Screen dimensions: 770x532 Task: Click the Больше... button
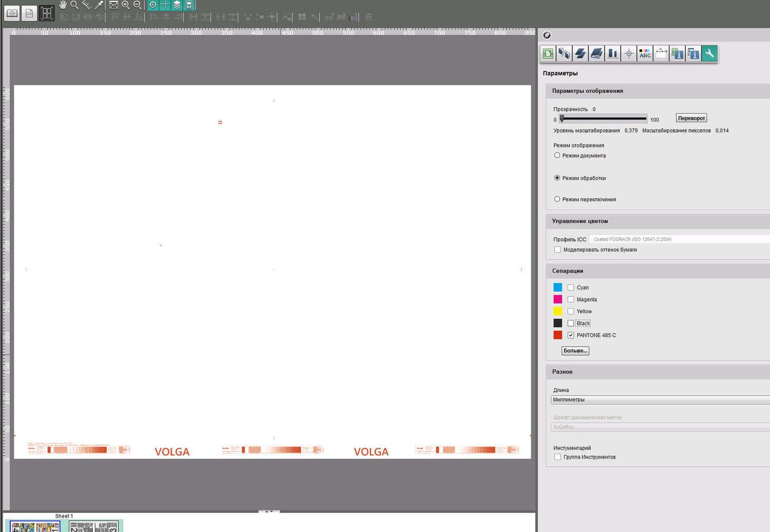575,351
